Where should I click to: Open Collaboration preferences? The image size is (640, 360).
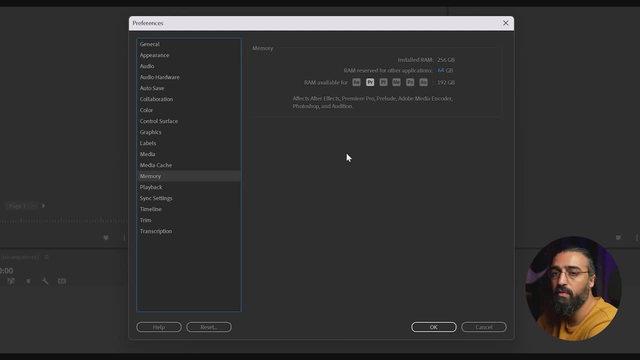[x=189, y=99]
